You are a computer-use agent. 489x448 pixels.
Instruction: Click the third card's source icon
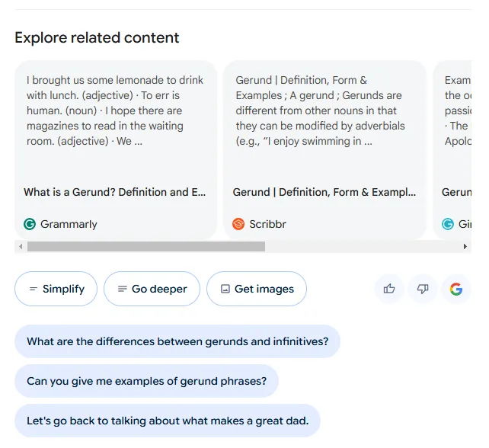(x=448, y=224)
